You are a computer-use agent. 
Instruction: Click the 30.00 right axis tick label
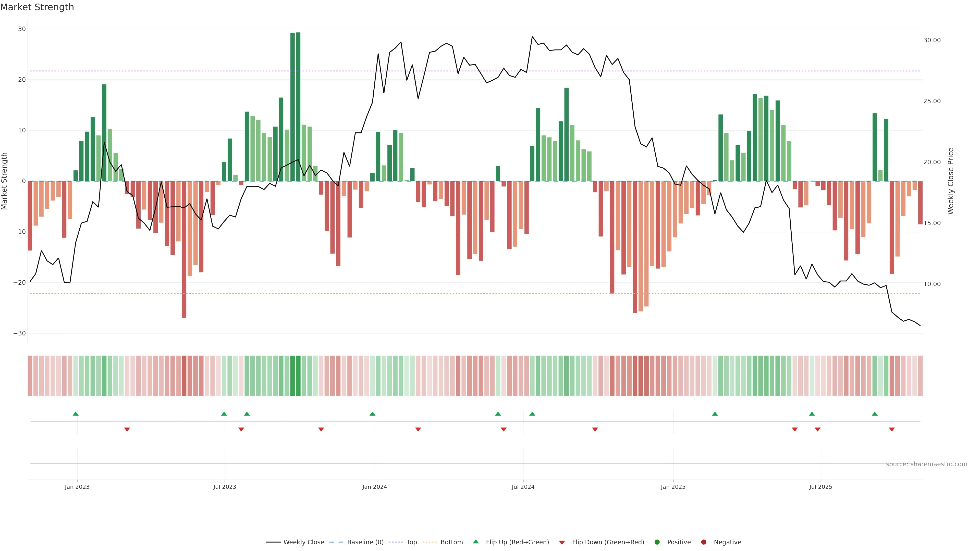click(x=932, y=40)
